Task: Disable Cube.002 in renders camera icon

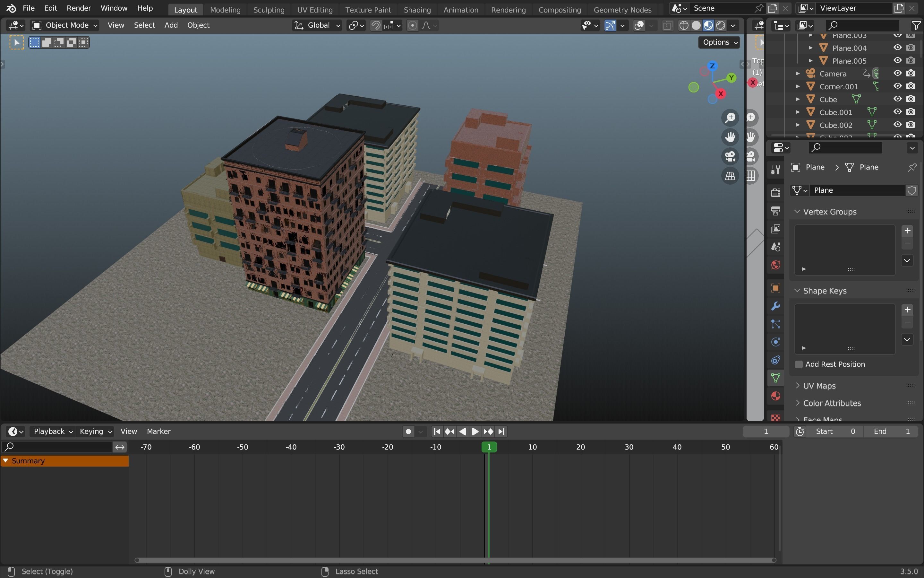Action: click(x=911, y=125)
